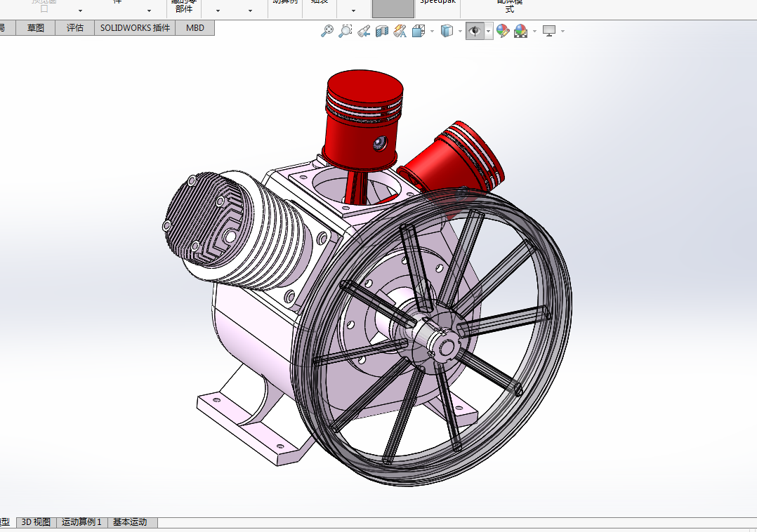This screenshot has height=532, width=757.
Task: Switch to 运动算例 1 tab
Action: (x=81, y=522)
